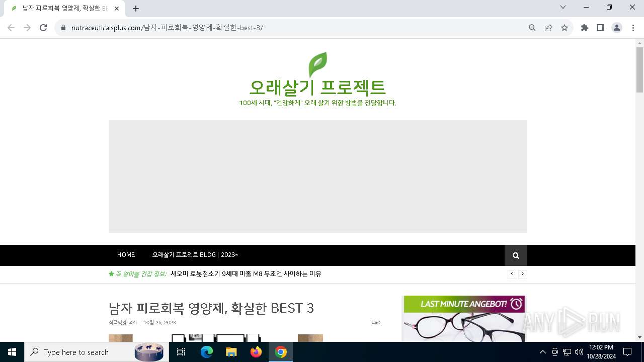Click the page vertical scrollbar thumb
The image size is (644, 362).
point(639,69)
